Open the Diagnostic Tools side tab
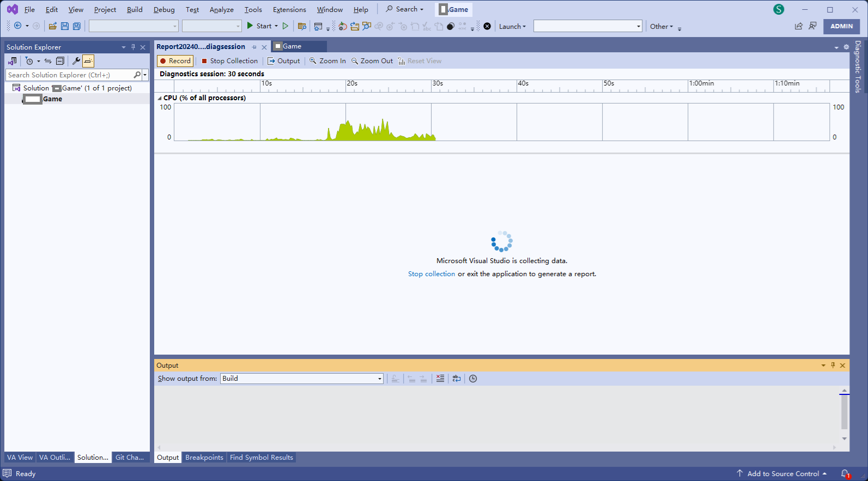 (858, 66)
